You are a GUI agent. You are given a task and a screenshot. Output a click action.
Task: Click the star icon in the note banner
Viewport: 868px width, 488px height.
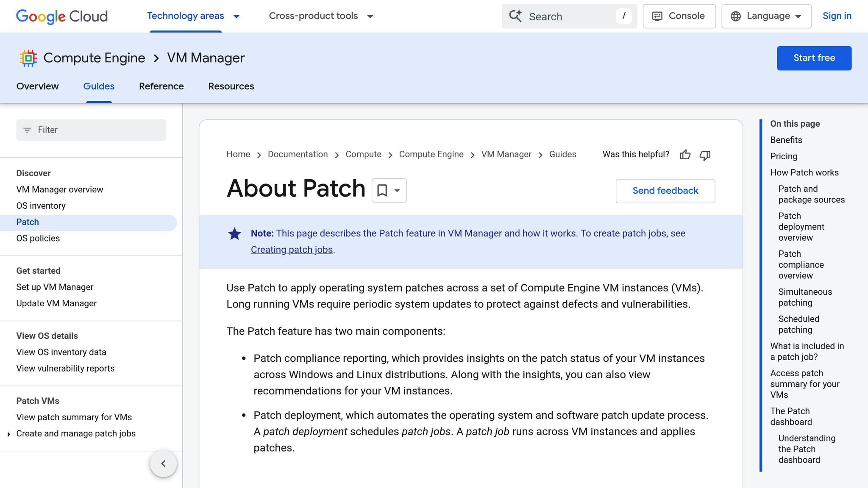[x=234, y=233]
